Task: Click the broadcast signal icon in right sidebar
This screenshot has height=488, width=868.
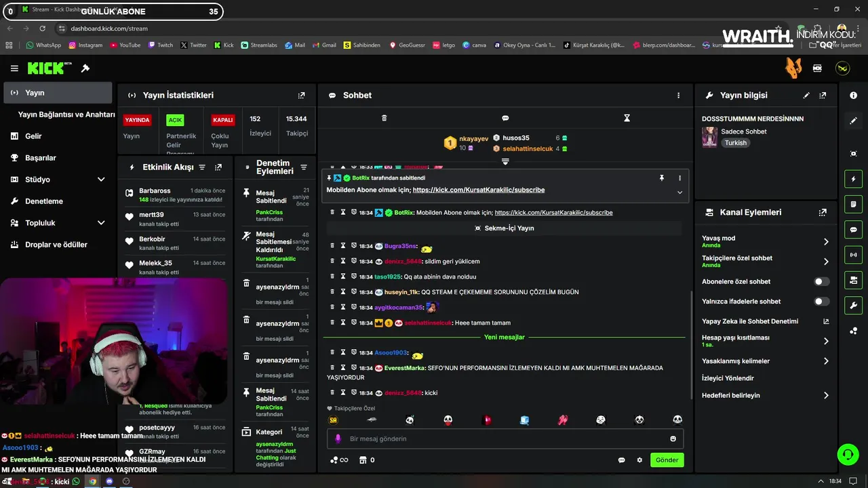Action: (854, 255)
